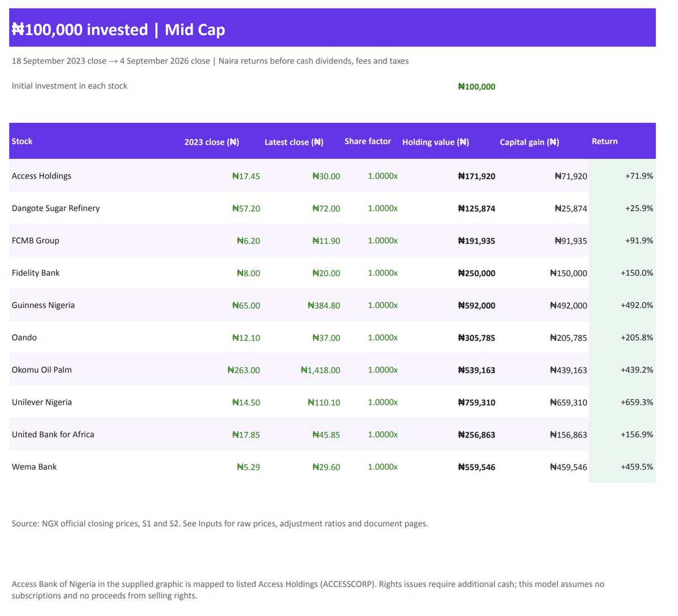Click Dangote Sugar latest close ₦72.00
The width and height of the screenshot is (678, 616).
coord(326,209)
